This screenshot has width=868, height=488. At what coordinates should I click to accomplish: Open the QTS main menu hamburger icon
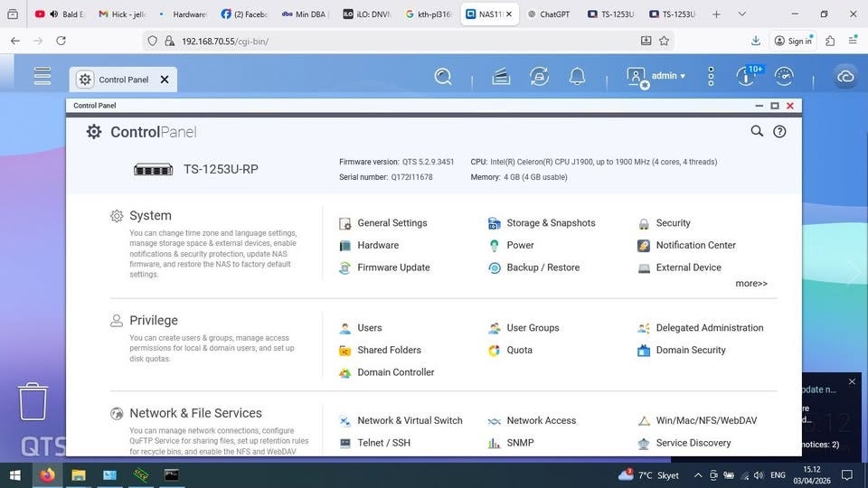(x=42, y=77)
